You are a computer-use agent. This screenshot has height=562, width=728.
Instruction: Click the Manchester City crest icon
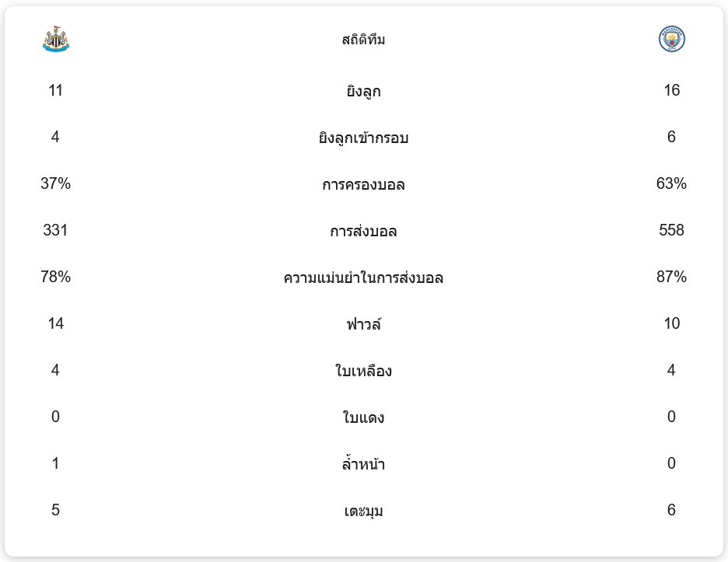(x=671, y=39)
